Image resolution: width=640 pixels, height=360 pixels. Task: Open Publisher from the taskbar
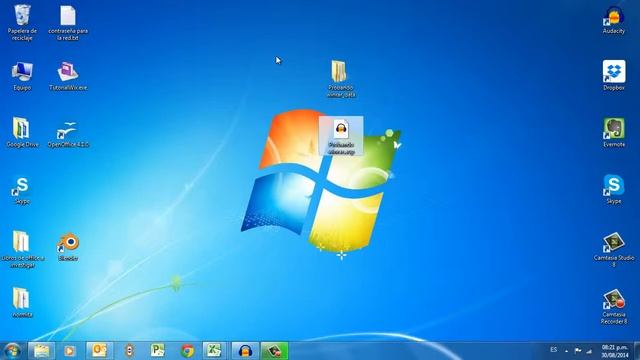point(158,351)
